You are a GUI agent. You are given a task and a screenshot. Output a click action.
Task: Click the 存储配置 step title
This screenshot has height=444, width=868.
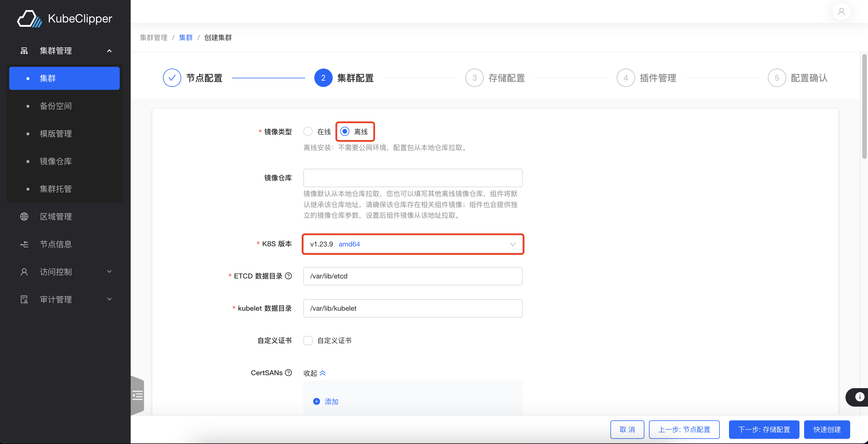tap(507, 78)
